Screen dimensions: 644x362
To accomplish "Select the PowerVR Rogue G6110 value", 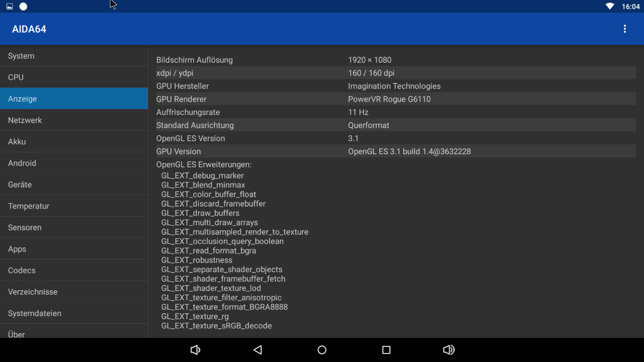I will pyautogui.click(x=389, y=99).
